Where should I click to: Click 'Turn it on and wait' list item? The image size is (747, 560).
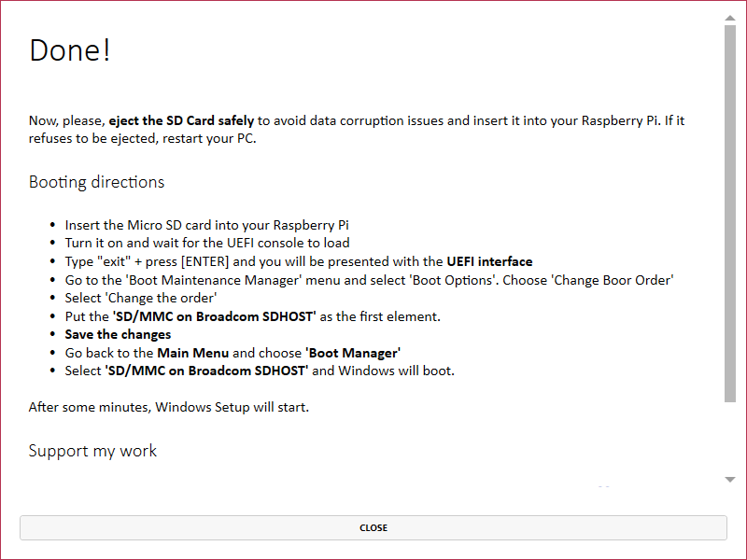coord(207,243)
